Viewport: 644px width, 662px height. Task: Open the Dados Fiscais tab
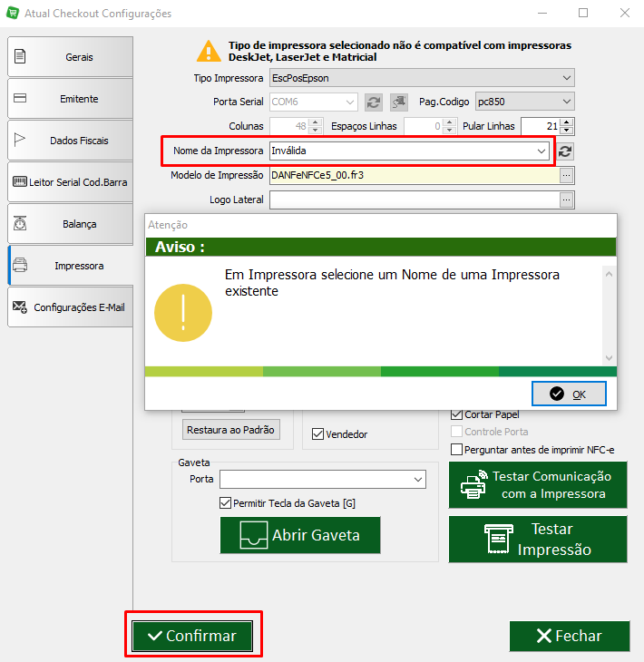click(70, 141)
